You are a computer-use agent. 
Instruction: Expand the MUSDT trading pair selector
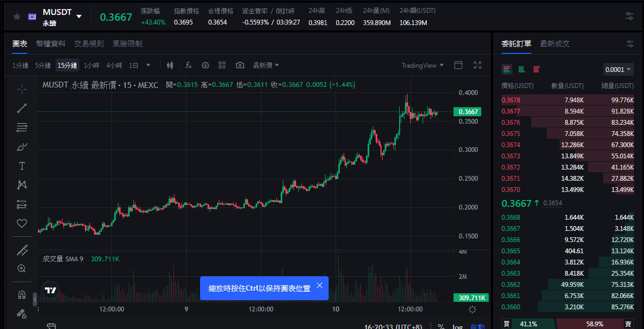pos(79,17)
